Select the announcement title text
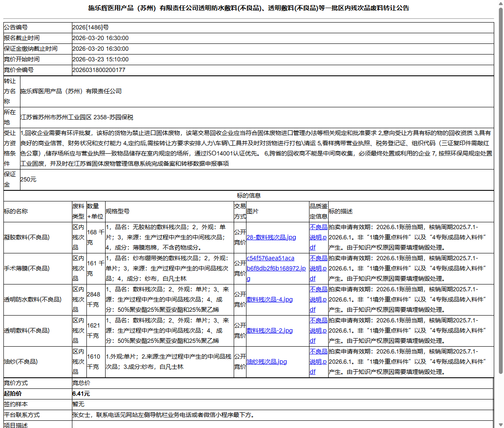504x428 pixels. (252, 8)
